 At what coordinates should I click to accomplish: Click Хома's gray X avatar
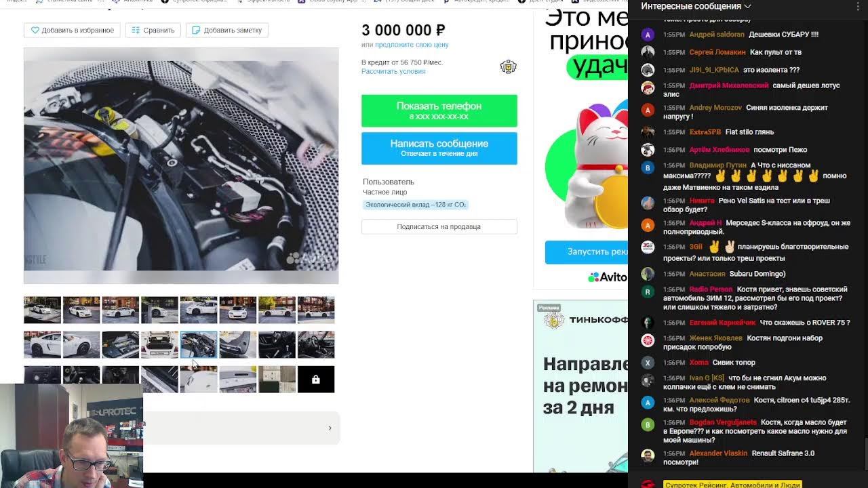[648, 363]
